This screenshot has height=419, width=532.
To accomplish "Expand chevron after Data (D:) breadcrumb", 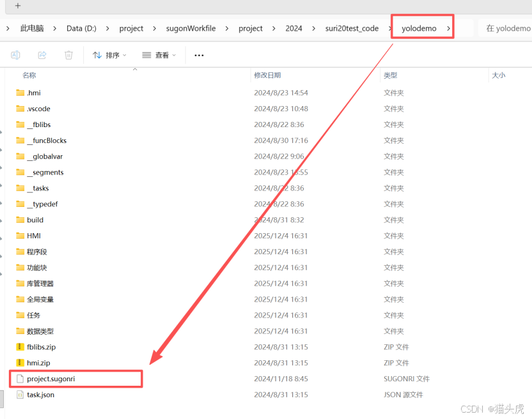I will [x=107, y=29].
